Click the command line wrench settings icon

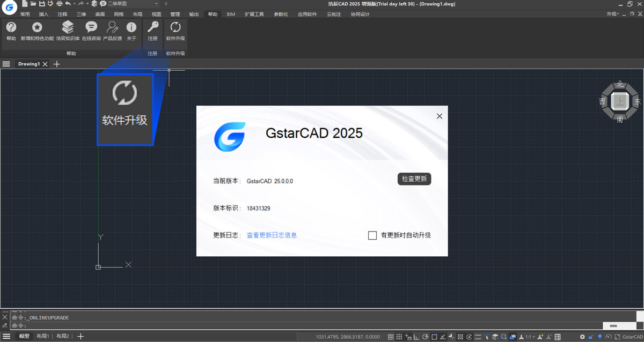(5, 325)
